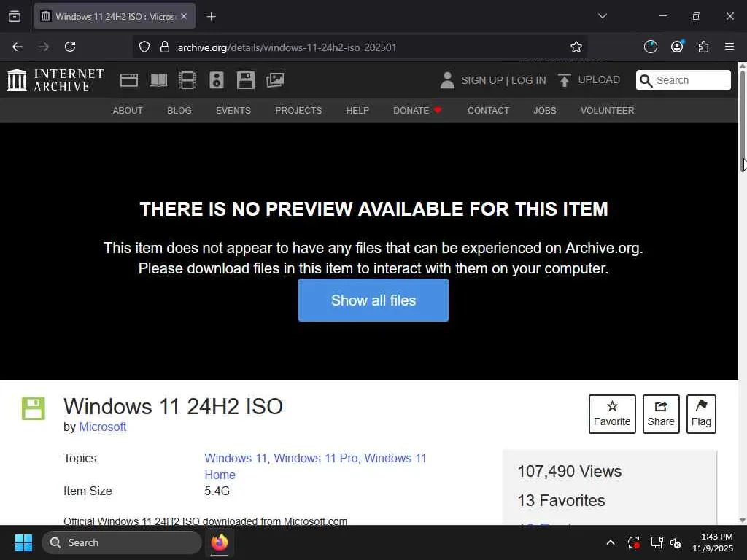Open the Microsoft creator link
The image size is (747, 560).
pyautogui.click(x=102, y=427)
